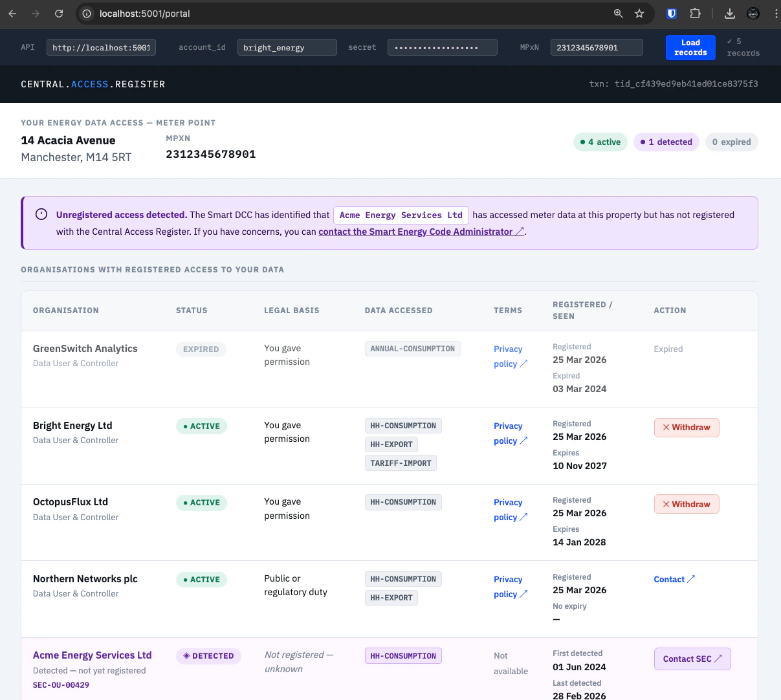Click Acme Energy Services Ltd row name

pos(93,655)
